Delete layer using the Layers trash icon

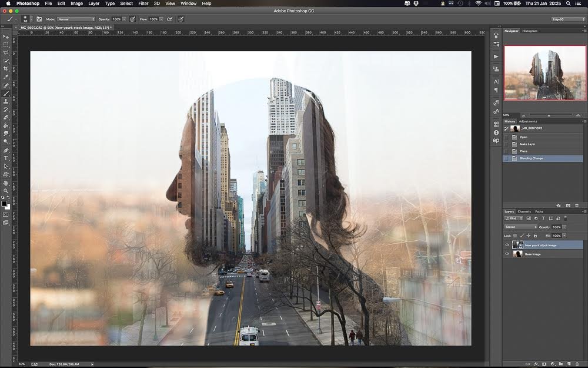click(577, 363)
